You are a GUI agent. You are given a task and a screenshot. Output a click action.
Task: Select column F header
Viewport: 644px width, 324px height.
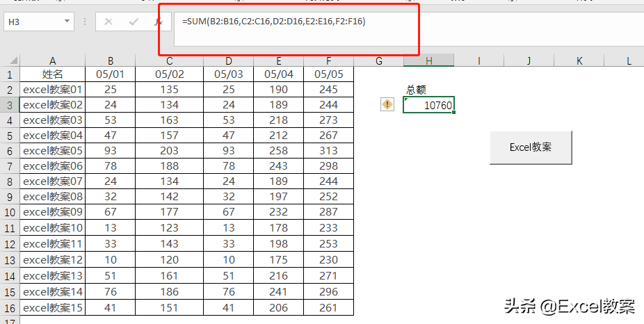coord(328,60)
